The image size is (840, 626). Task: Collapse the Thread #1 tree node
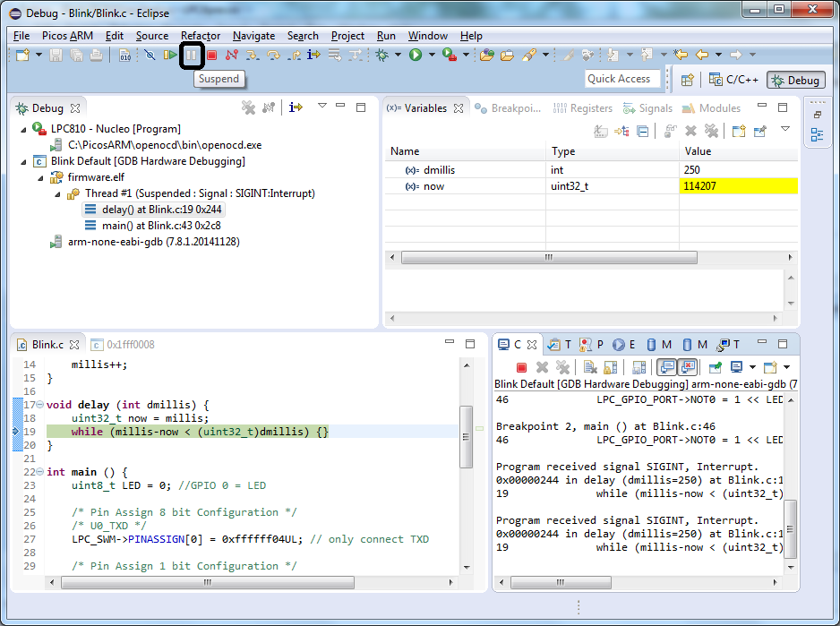[58, 194]
